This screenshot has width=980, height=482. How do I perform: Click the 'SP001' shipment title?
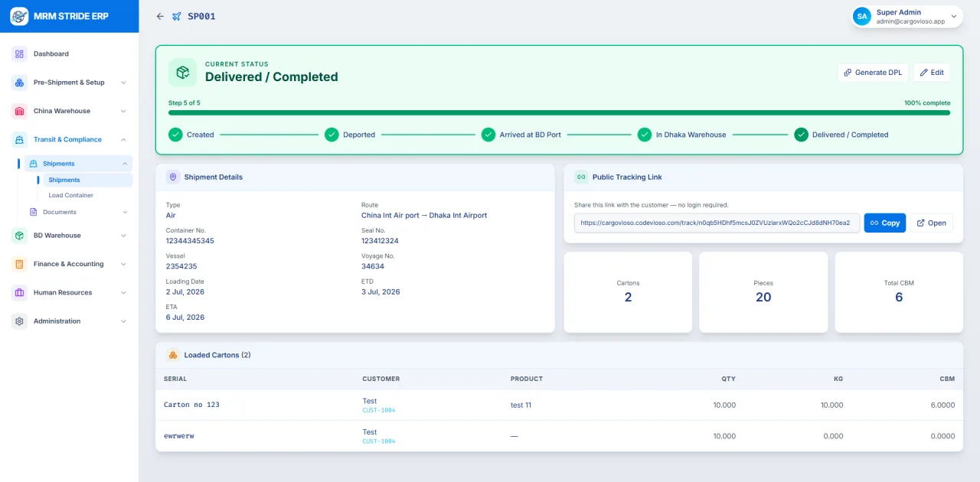(x=201, y=16)
